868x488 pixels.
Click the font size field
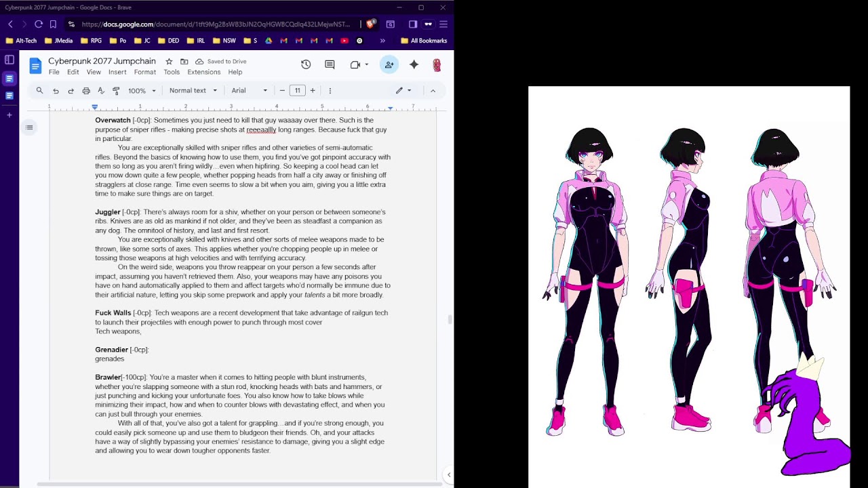[297, 90]
